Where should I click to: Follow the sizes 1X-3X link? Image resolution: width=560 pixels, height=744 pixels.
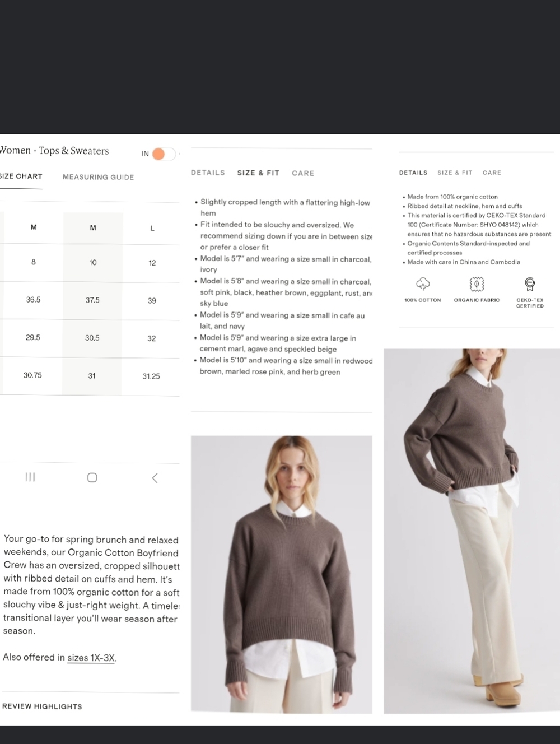pyautogui.click(x=91, y=658)
